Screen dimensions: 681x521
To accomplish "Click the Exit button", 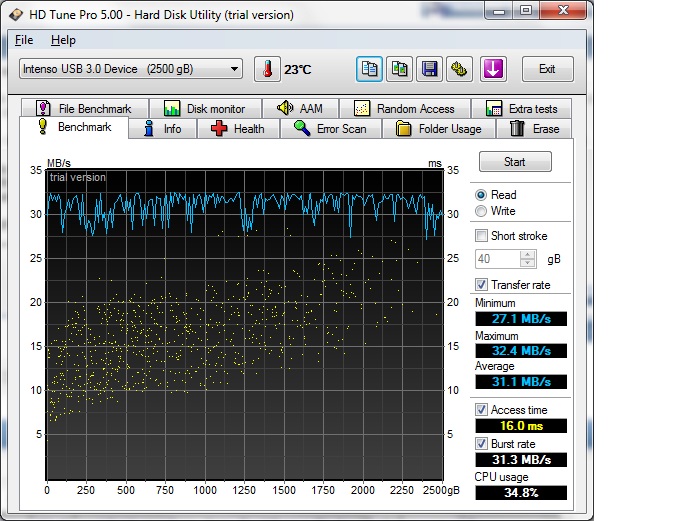I will coord(547,69).
